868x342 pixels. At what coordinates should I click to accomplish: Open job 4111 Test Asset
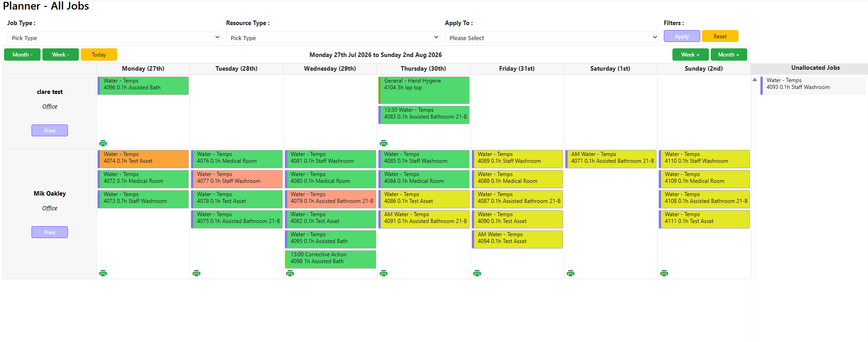704,219
